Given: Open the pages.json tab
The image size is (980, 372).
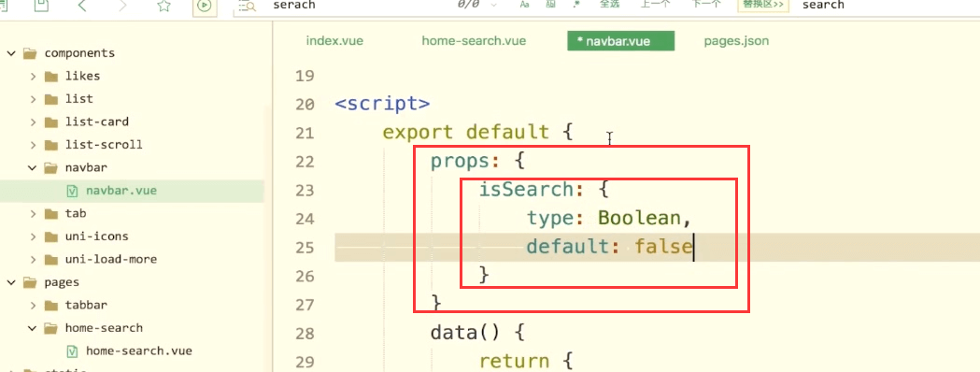Looking at the screenshot, I should coord(736,41).
